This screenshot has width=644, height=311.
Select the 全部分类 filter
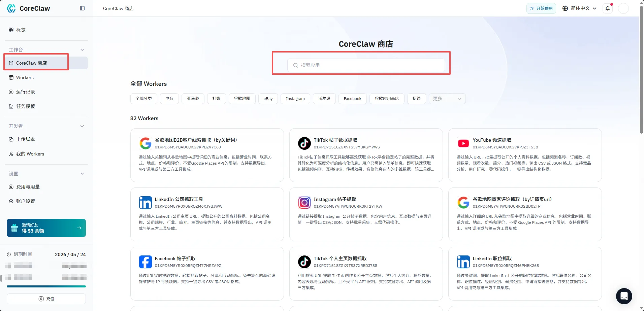tap(143, 99)
